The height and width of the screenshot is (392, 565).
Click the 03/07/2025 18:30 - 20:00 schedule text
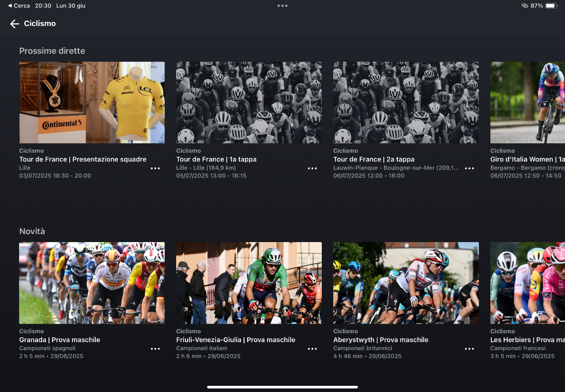pos(55,175)
